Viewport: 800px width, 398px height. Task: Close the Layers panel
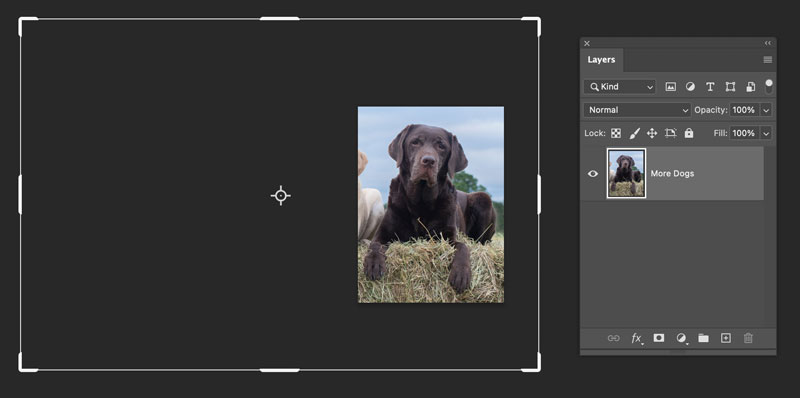coord(587,43)
